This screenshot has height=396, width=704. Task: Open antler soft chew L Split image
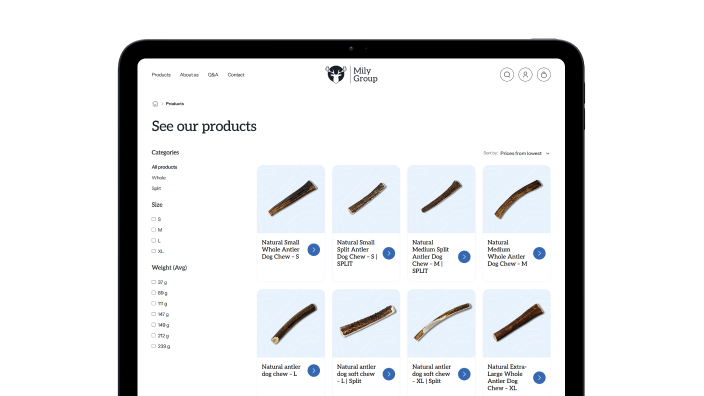click(366, 323)
